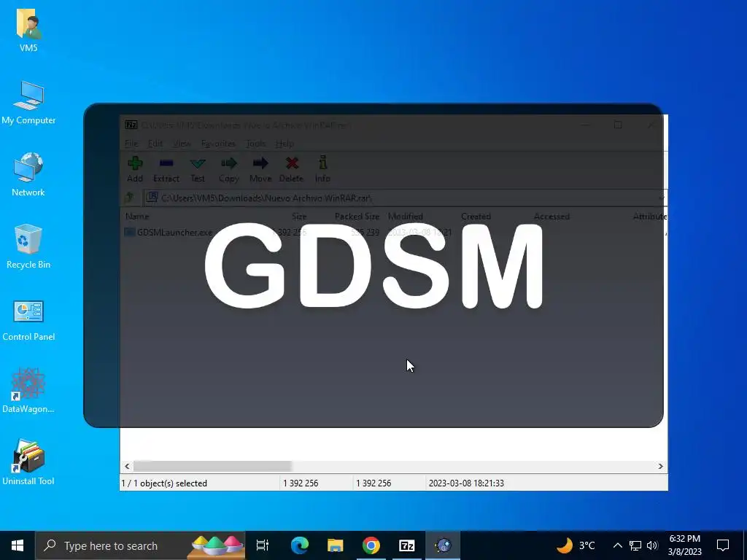This screenshot has height=560, width=747.
Task: Open the Windows Start menu
Action: click(18, 545)
